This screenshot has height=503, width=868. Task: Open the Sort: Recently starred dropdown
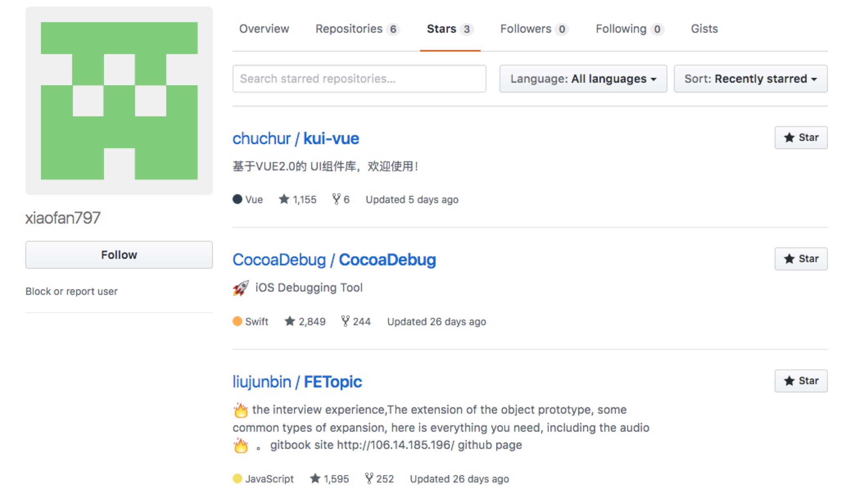pos(750,79)
